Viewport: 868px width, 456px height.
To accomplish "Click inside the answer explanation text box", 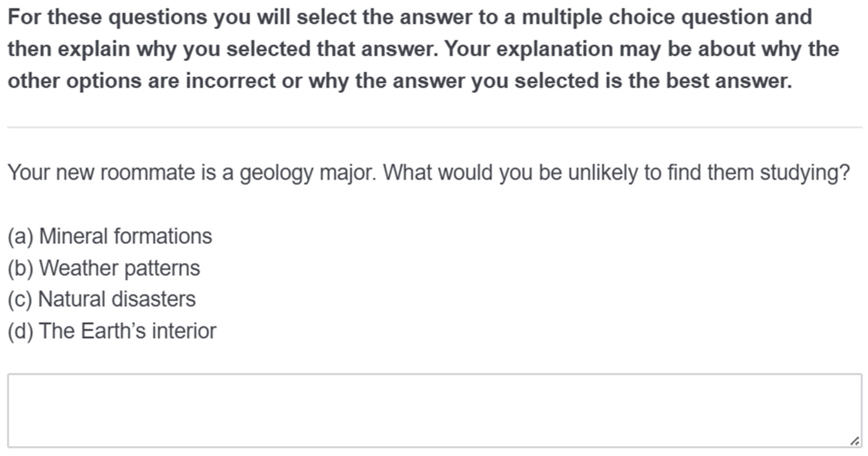I will pos(434,410).
